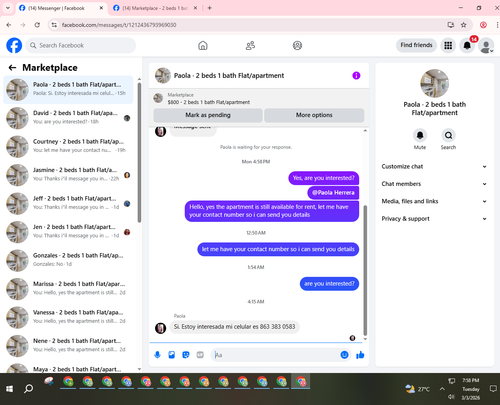Image resolution: width=500 pixels, height=405 pixels.
Task: Click the More options button
Action: [314, 115]
